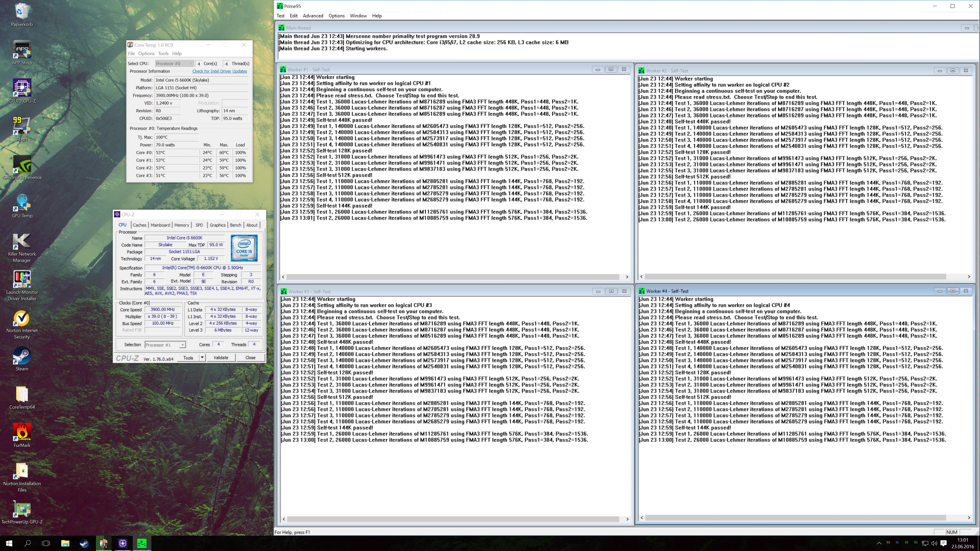Click the Validate button in CPU-Z
The width and height of the screenshot is (980, 551).
pyautogui.click(x=221, y=358)
